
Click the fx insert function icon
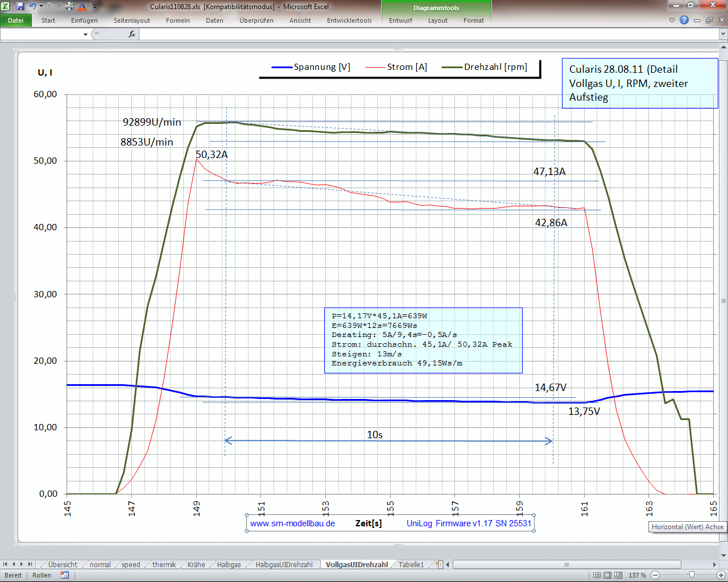(x=132, y=34)
